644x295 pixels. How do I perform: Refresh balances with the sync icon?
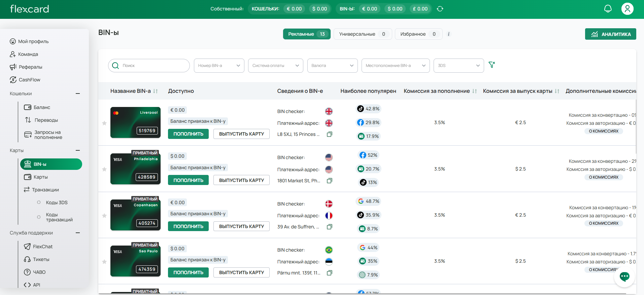pos(440,9)
